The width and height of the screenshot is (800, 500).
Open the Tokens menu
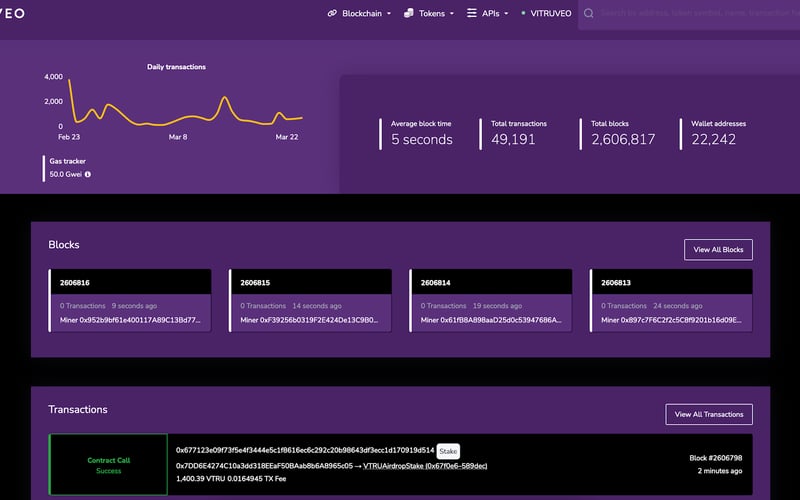tap(429, 13)
